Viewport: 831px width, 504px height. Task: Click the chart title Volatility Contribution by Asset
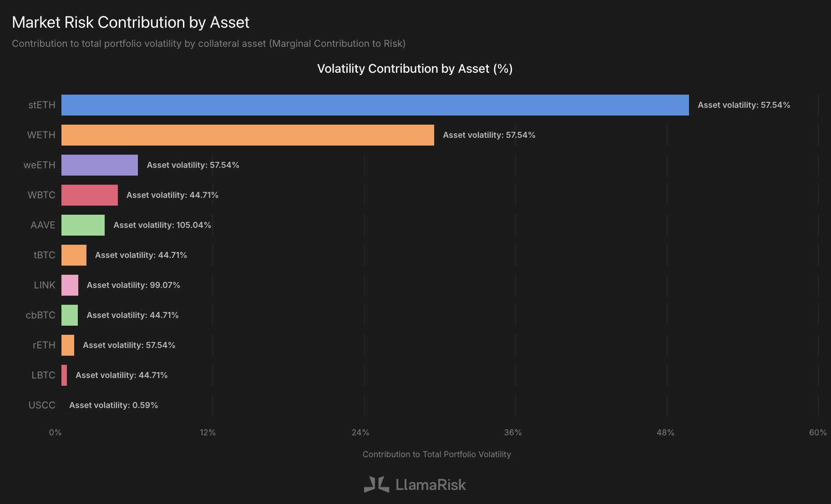pos(415,69)
